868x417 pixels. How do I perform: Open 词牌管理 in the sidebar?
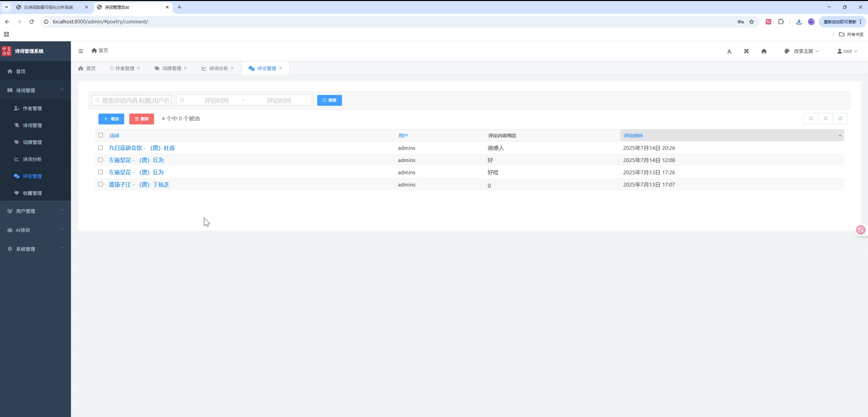(x=35, y=142)
